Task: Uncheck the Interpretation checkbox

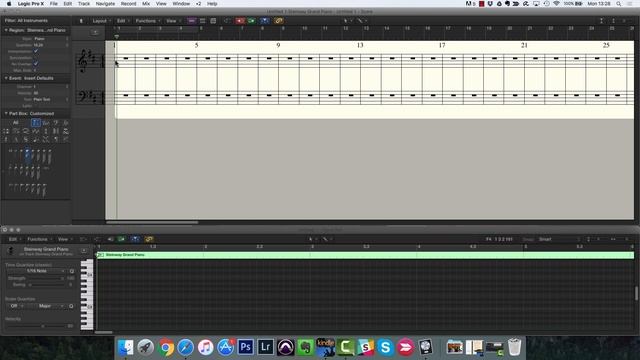Action: pos(36,51)
